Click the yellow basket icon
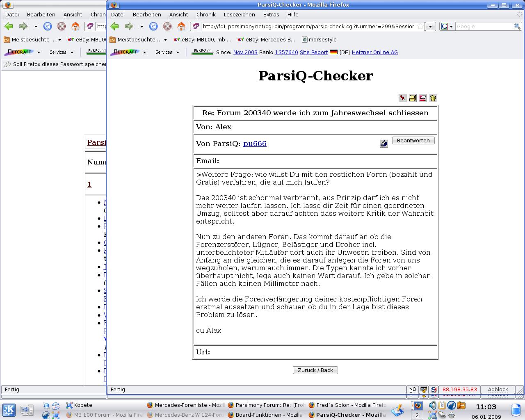Viewport: 525px width, 420px height. click(433, 98)
